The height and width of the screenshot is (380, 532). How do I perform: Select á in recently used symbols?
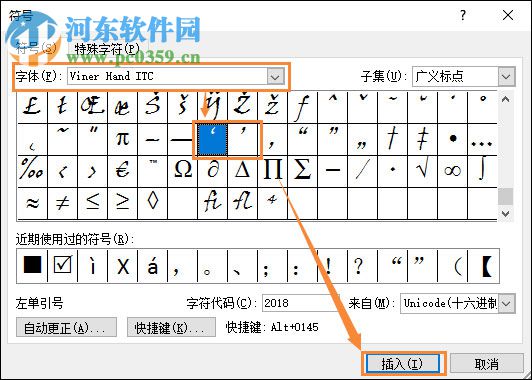(x=152, y=266)
